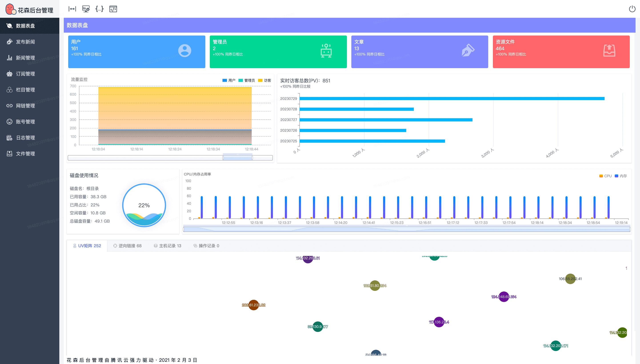640x364 pixels.
Task: Select 账号管理 sidebar entry
Action: [30, 122]
